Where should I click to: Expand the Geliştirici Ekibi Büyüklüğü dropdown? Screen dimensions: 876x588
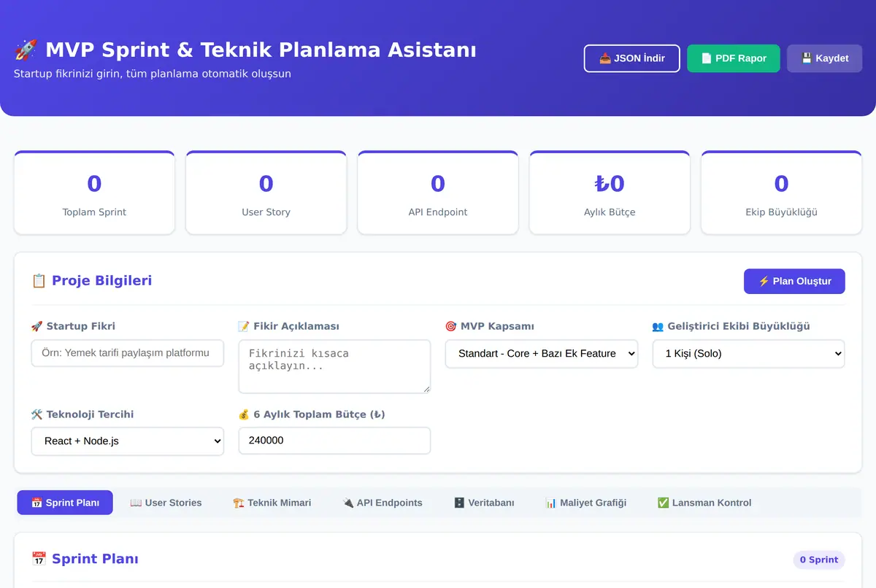click(748, 353)
